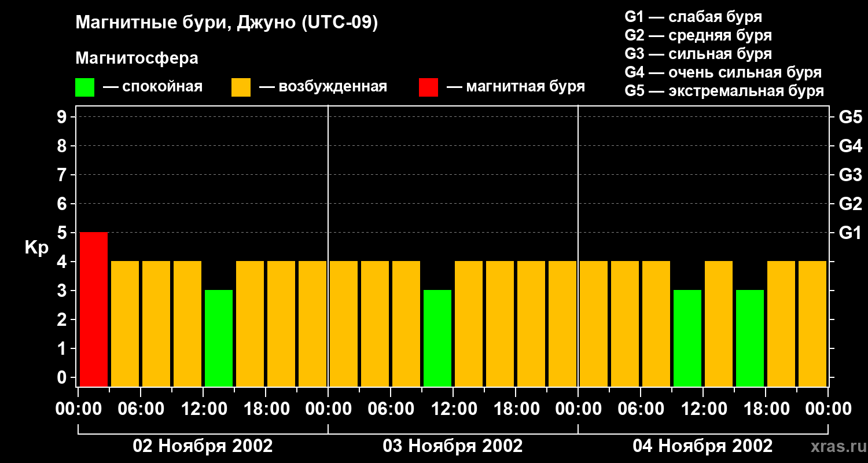Click the green 09:00–12:00 bar on 04 Ноября
Viewport: 868px width, 463px height.
click(687, 338)
